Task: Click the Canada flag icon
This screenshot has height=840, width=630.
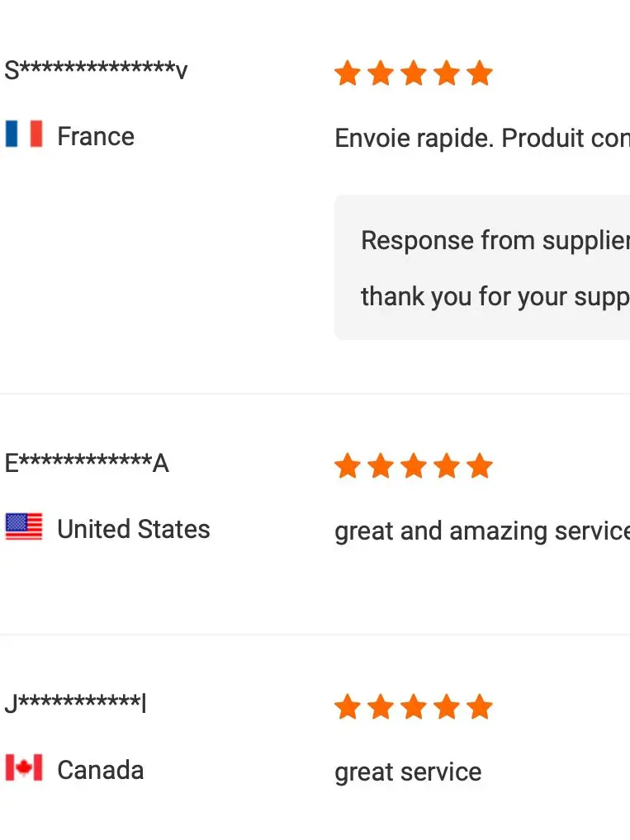Action: 24,767
